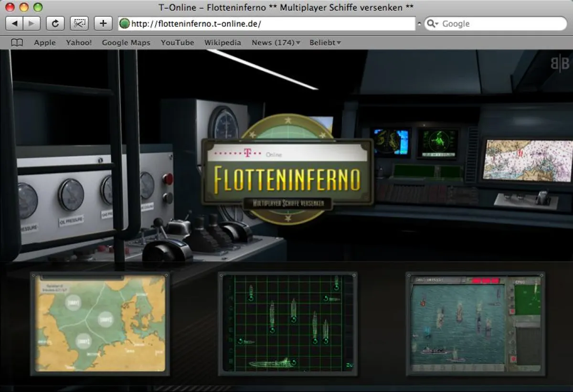573x392 pixels.
Task: Click the Flotteninferno emblem logo
Action: pyautogui.click(x=286, y=172)
